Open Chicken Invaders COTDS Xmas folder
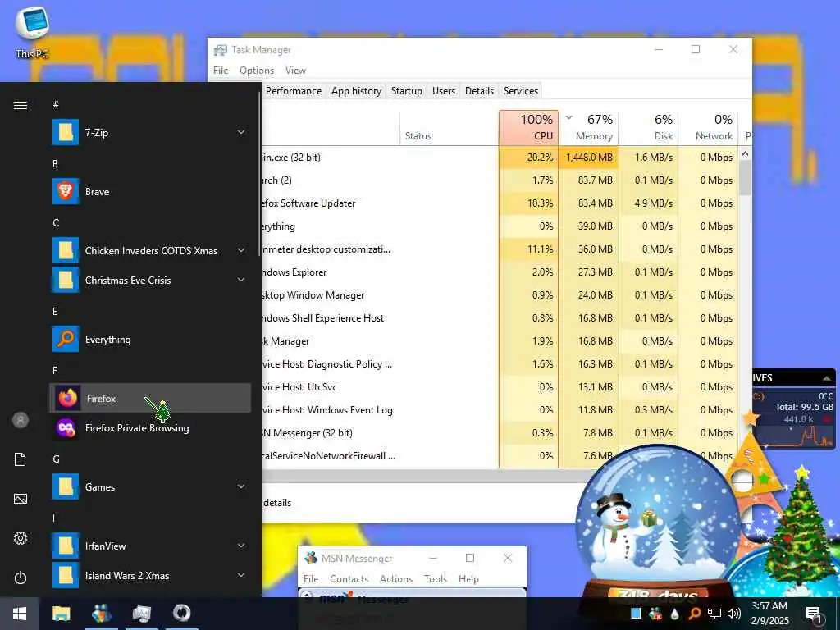840x630 pixels. coord(66,250)
